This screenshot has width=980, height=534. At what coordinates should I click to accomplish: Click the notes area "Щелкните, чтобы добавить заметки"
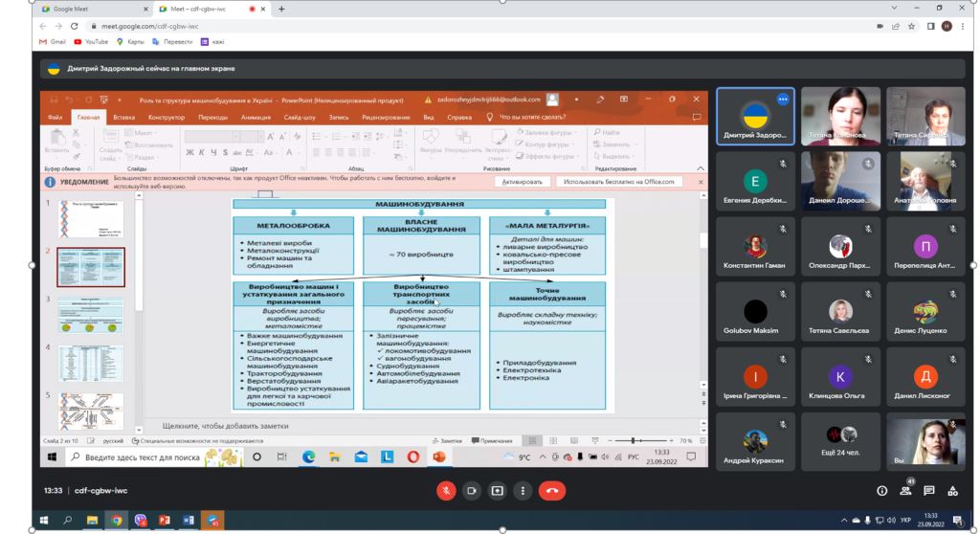(x=226, y=426)
